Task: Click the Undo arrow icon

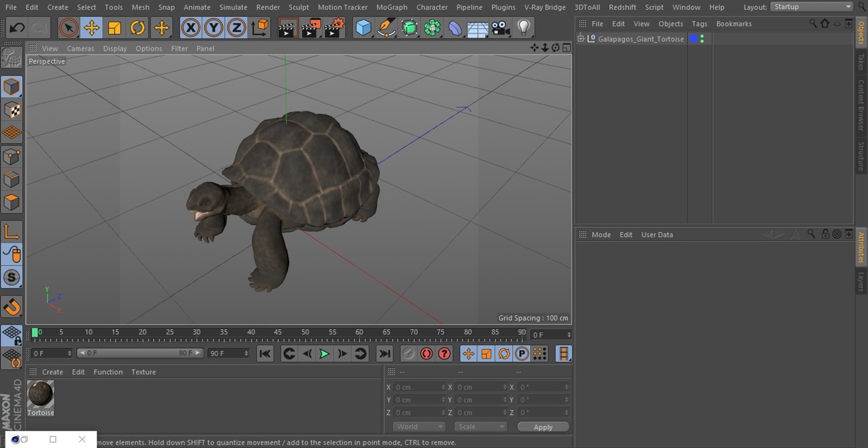Action: pyautogui.click(x=17, y=28)
